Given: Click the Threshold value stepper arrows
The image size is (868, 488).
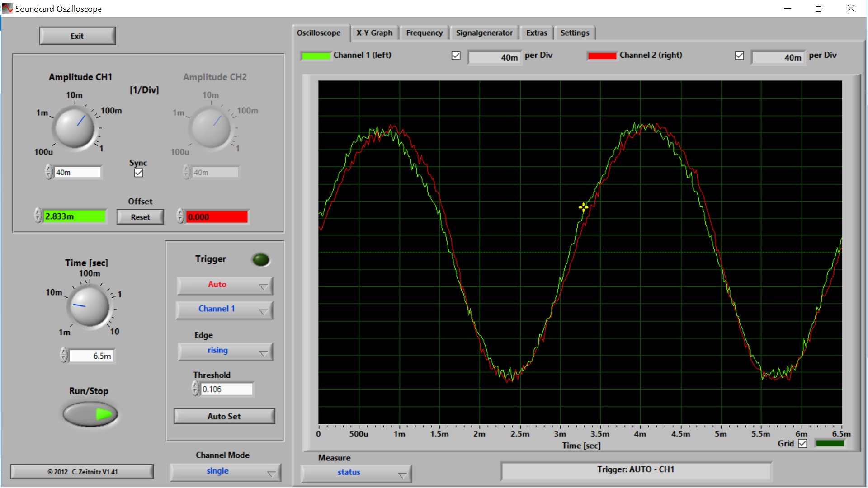Looking at the screenshot, I should 195,389.
